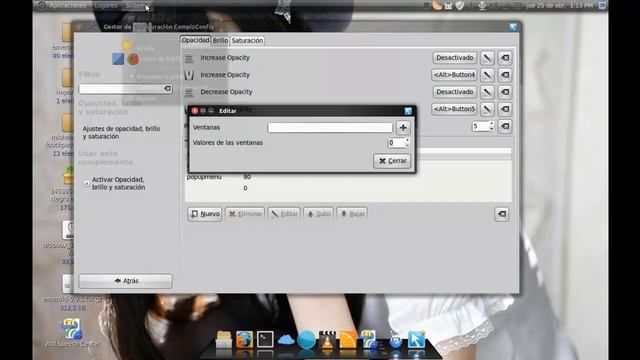Reset the <Alt>Button5 binding
This screenshot has width=640, height=360.
[505, 109]
